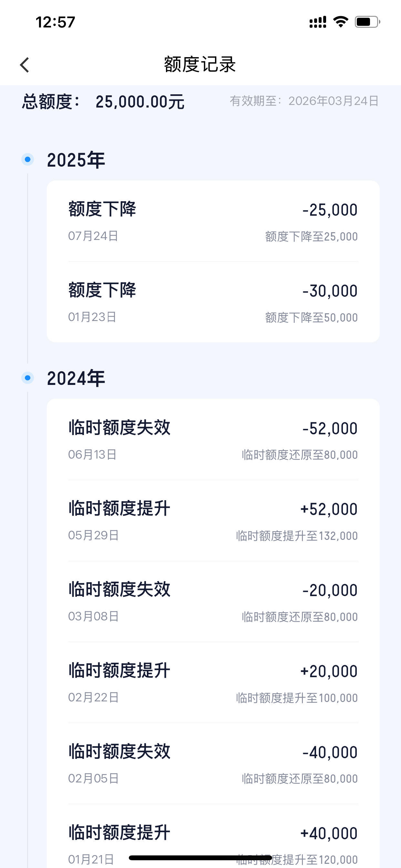The width and height of the screenshot is (401, 868).
Task: Open the 07月24日 额度下降 record
Action: (213, 221)
